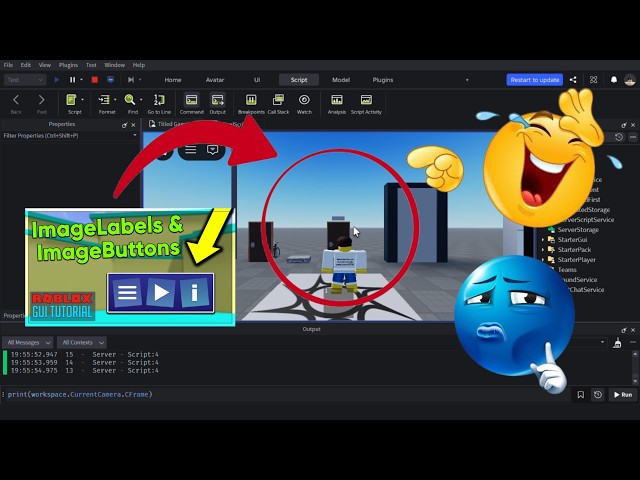
Task: Click the icon between share and bell
Action: coord(593,80)
